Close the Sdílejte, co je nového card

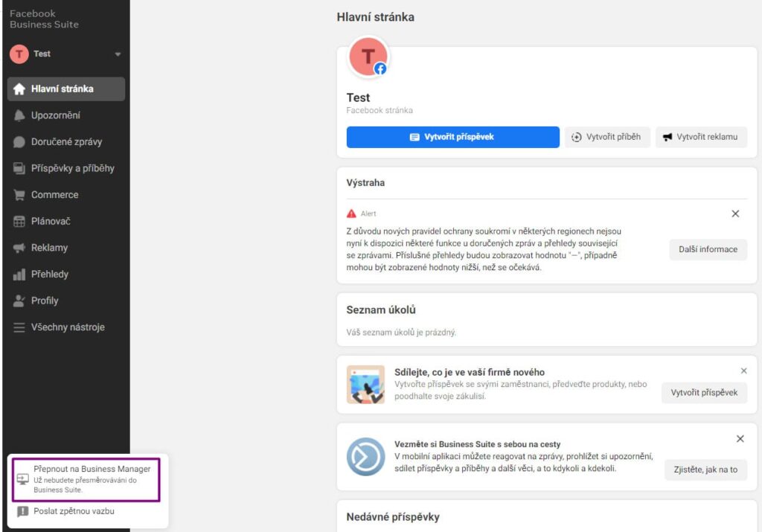[x=743, y=371]
